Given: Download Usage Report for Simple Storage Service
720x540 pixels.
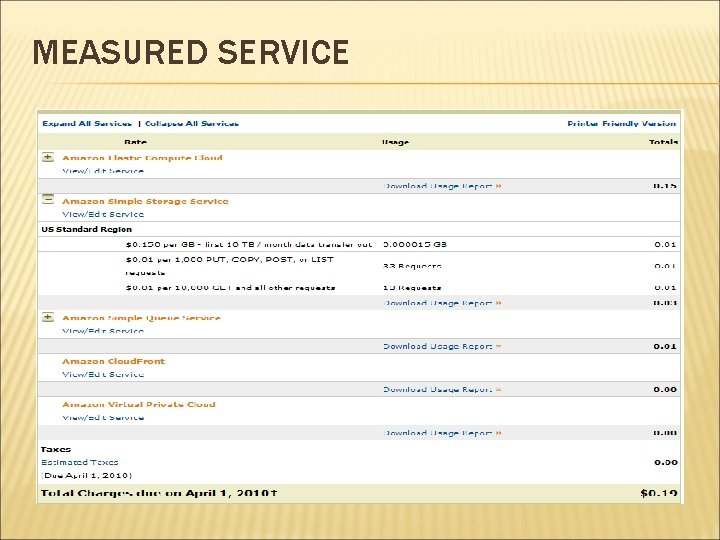Looking at the screenshot, I should point(443,303).
